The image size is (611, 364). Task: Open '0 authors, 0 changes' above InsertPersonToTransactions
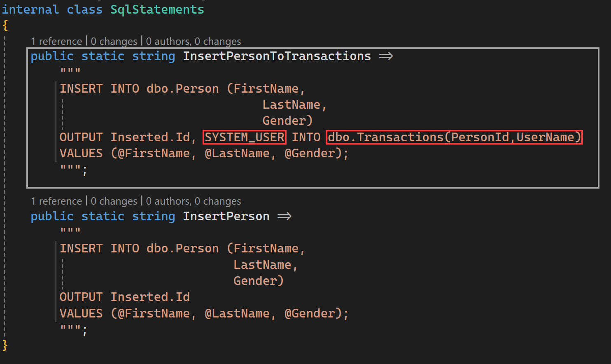tap(194, 41)
